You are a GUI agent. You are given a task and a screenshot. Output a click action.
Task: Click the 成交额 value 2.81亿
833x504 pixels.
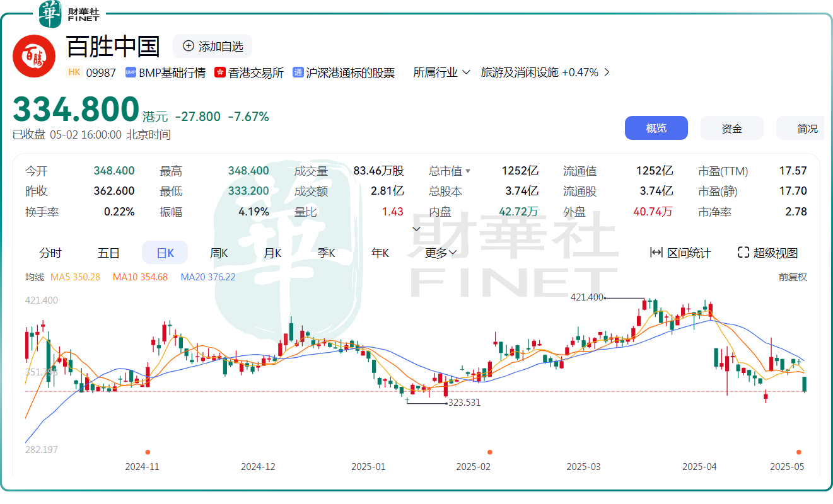(x=387, y=191)
